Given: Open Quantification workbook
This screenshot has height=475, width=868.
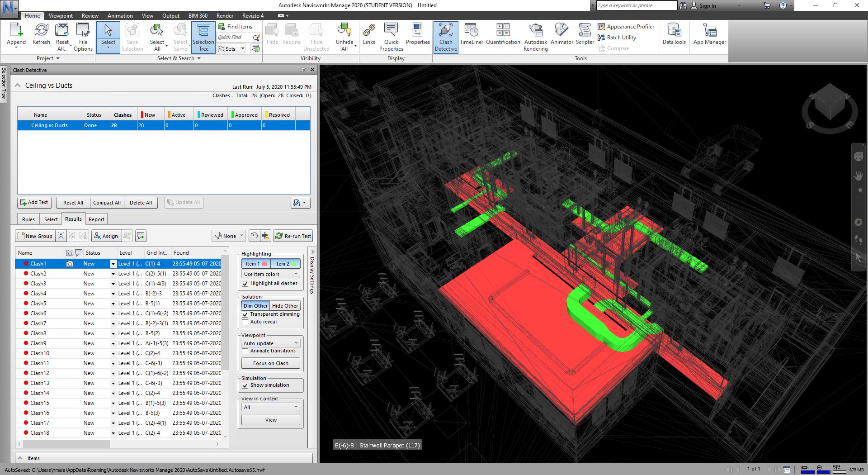Looking at the screenshot, I should (x=503, y=35).
